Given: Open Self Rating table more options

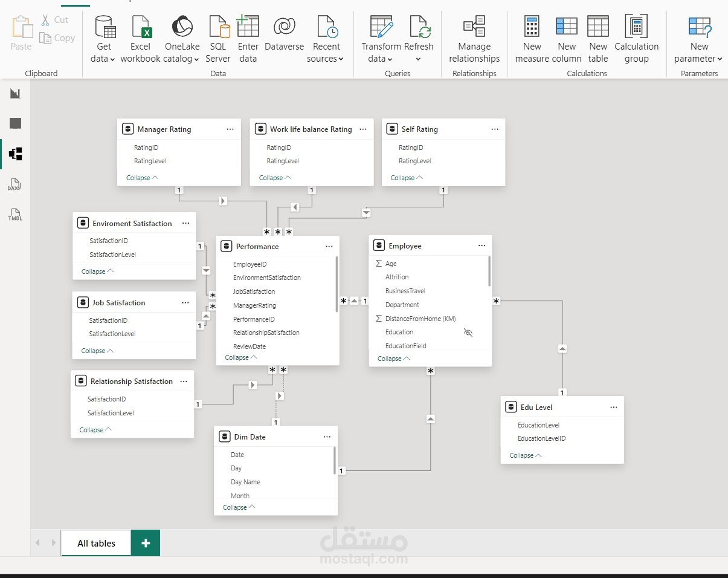Looking at the screenshot, I should point(495,129).
